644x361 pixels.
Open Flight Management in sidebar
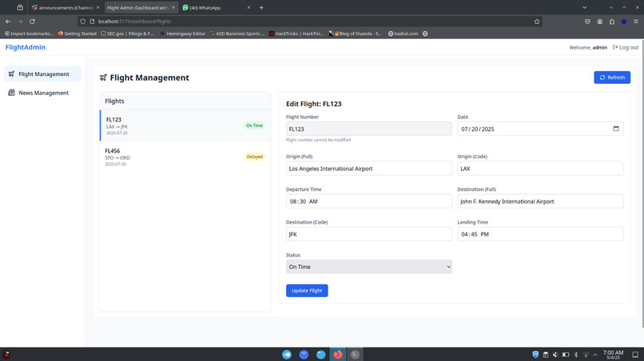coord(42,74)
